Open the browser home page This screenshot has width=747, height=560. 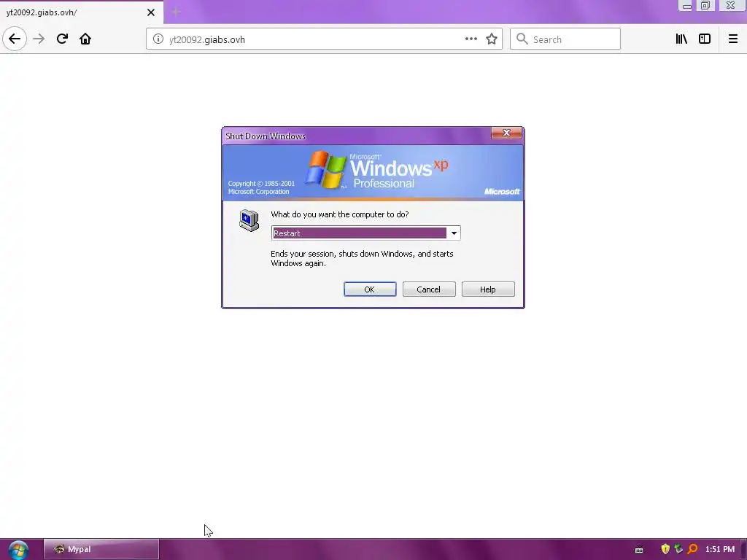point(85,39)
